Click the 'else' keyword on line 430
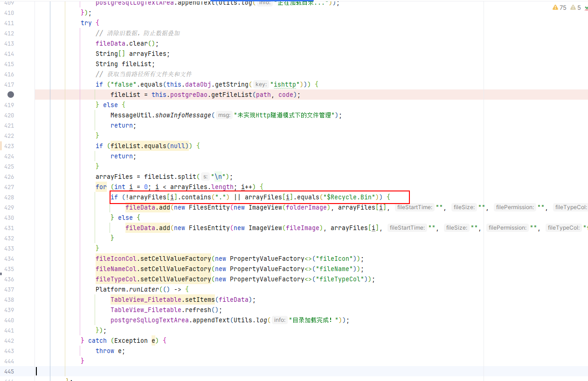Viewport: 588px width, 381px height. 125,218
